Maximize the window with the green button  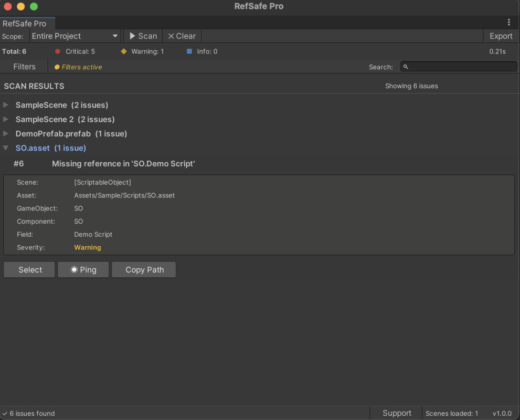point(34,6)
